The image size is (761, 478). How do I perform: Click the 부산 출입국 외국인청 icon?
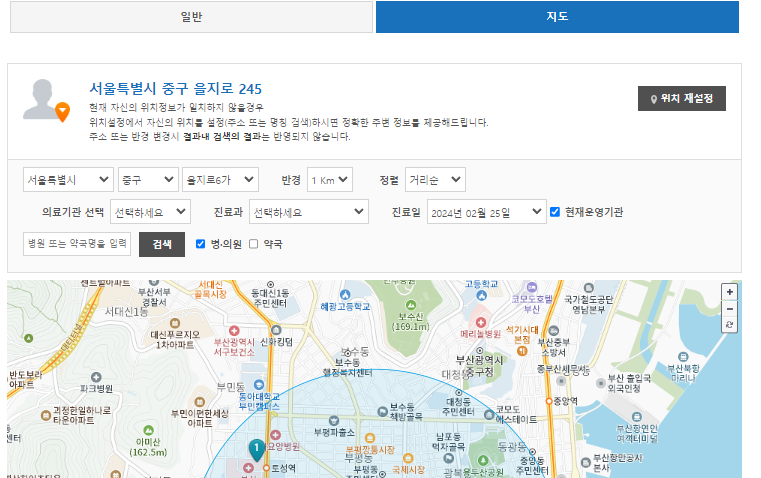(601, 383)
